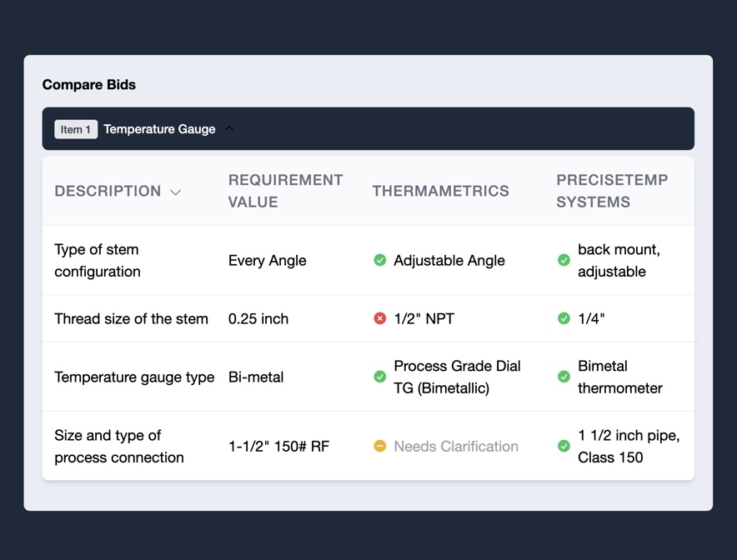Select the 1/2" NPT bid value
Screen dimensions: 737x560
[424, 319]
